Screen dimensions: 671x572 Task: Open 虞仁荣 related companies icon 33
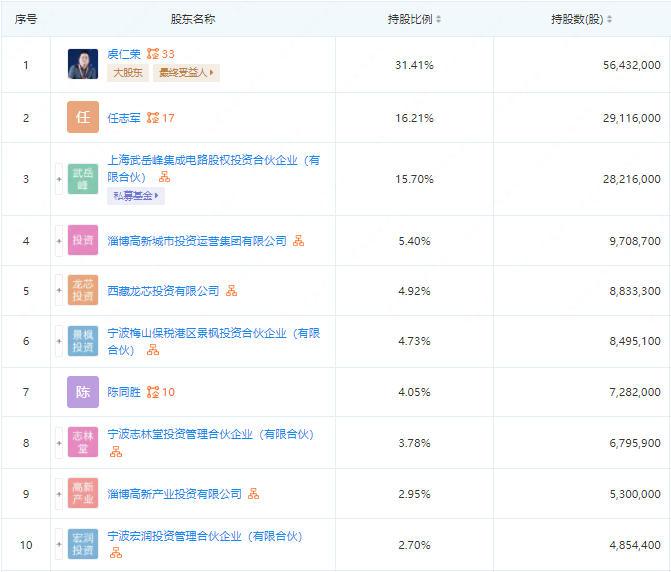[160, 54]
